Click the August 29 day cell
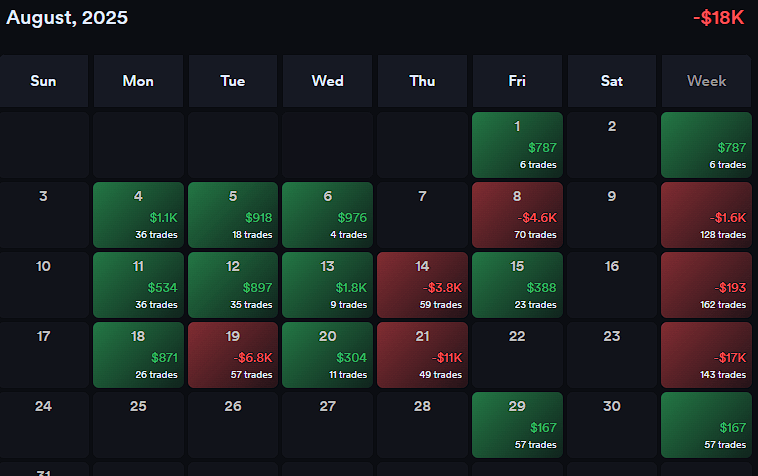 [517, 424]
